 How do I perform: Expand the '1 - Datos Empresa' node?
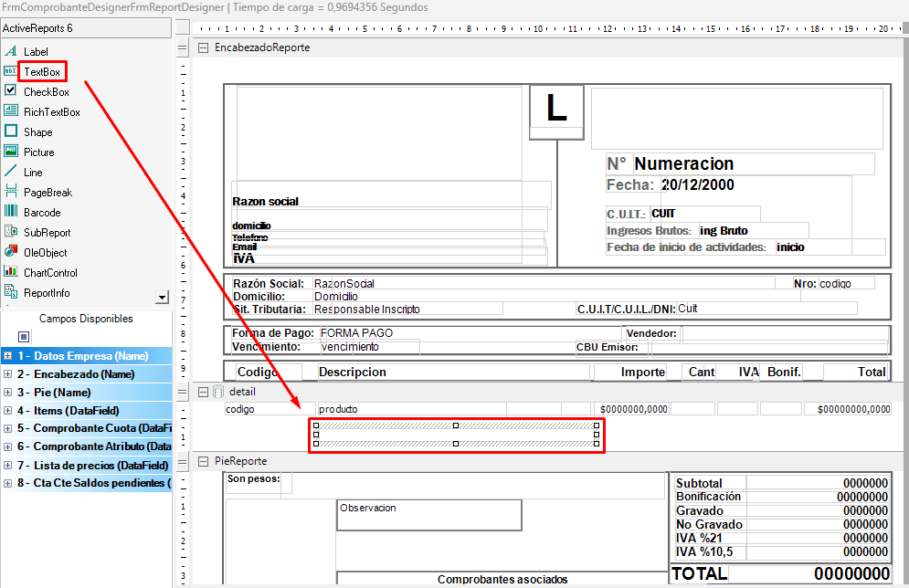(x=8, y=356)
